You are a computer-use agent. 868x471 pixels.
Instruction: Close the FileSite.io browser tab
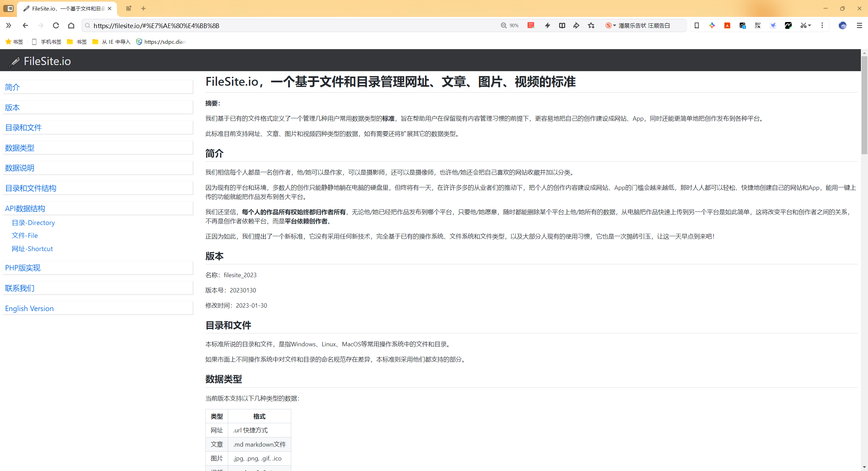(110, 8)
